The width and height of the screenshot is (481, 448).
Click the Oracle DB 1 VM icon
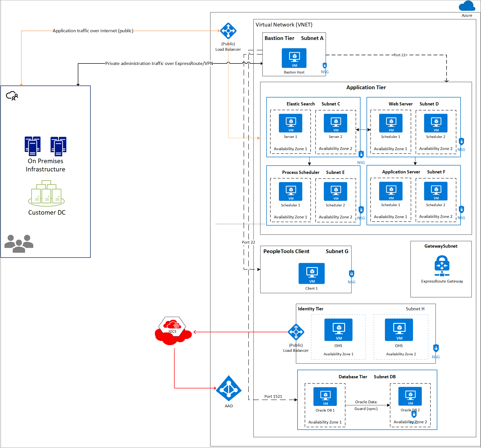click(325, 397)
